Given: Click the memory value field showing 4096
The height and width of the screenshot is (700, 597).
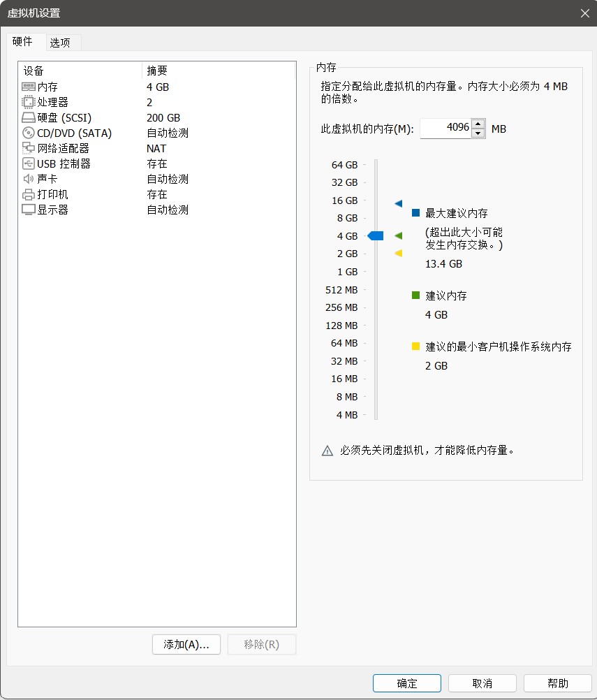Looking at the screenshot, I should [x=445, y=128].
